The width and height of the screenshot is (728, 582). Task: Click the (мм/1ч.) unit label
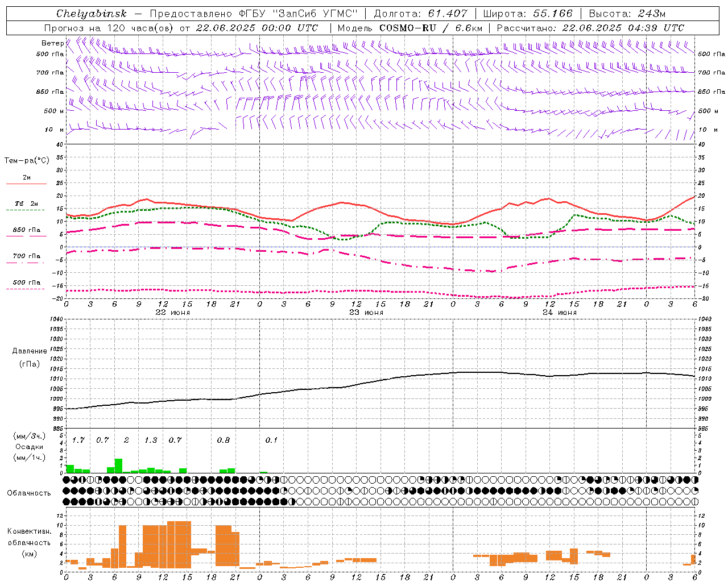click(x=29, y=458)
